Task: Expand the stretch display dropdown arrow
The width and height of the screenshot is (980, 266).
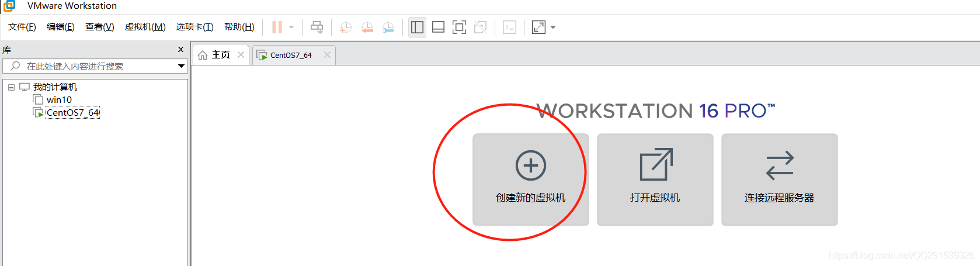Action: [x=553, y=27]
